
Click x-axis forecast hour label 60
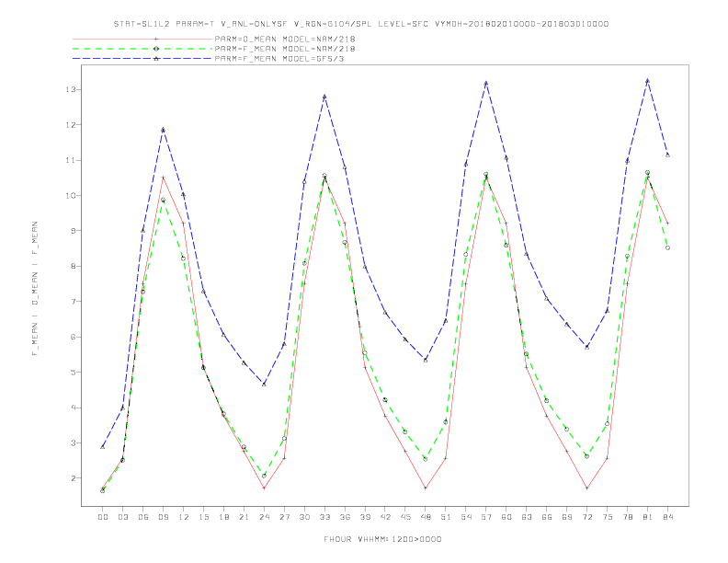(506, 517)
